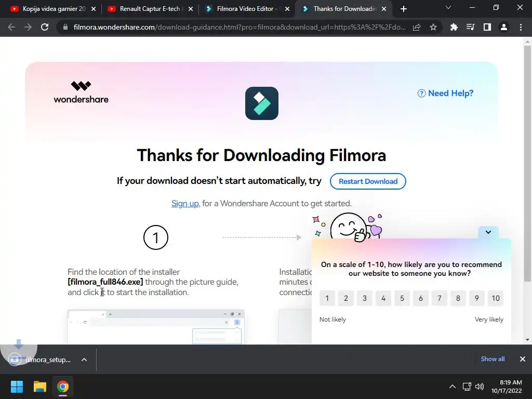Select survey rating 7

pyautogui.click(x=440, y=298)
